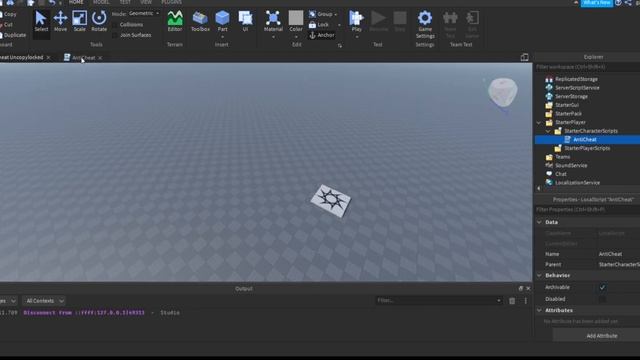The width and height of the screenshot is (640, 360).
Task: Close the AntiCheat script tab
Action: point(100,58)
